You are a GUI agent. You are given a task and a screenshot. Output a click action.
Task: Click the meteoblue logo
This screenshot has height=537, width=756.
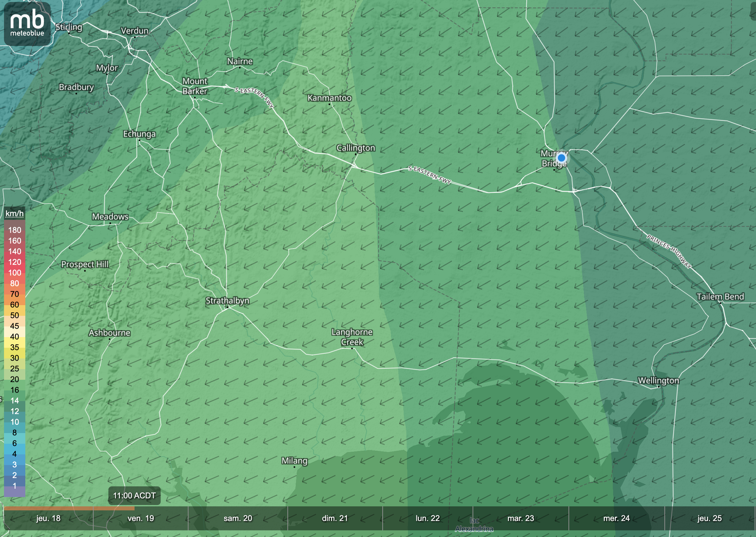point(27,24)
